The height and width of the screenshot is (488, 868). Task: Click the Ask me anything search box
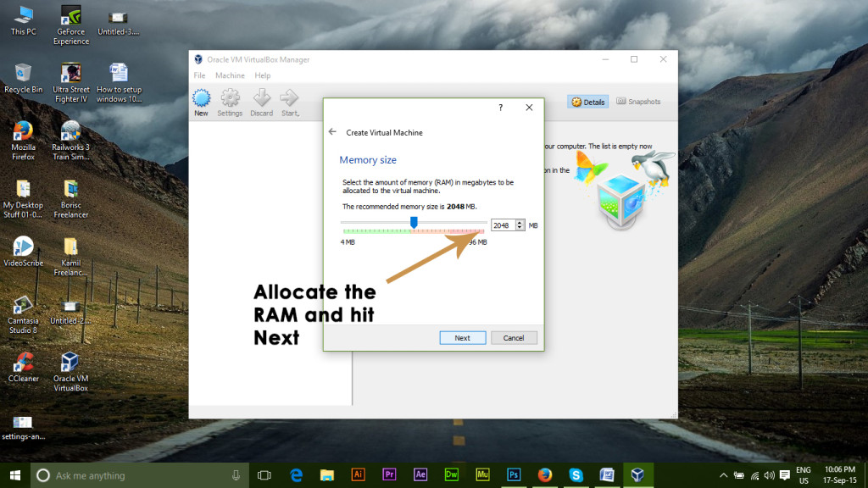(139, 475)
